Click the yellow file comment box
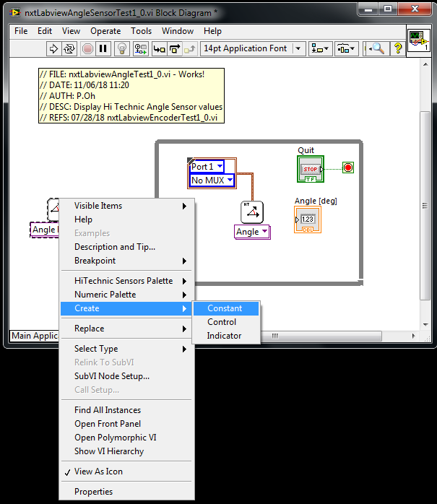Image resolution: width=437 pixels, height=504 pixels. pyautogui.click(x=131, y=95)
